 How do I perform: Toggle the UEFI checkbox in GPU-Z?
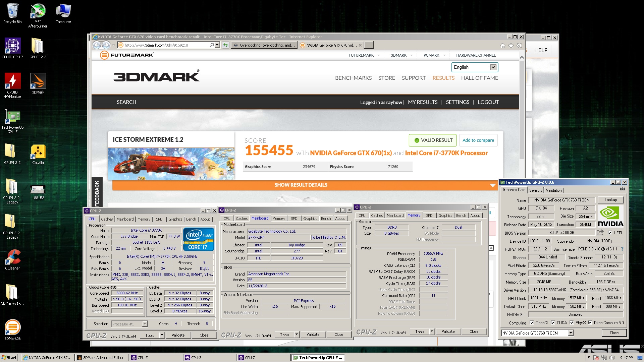(x=610, y=233)
